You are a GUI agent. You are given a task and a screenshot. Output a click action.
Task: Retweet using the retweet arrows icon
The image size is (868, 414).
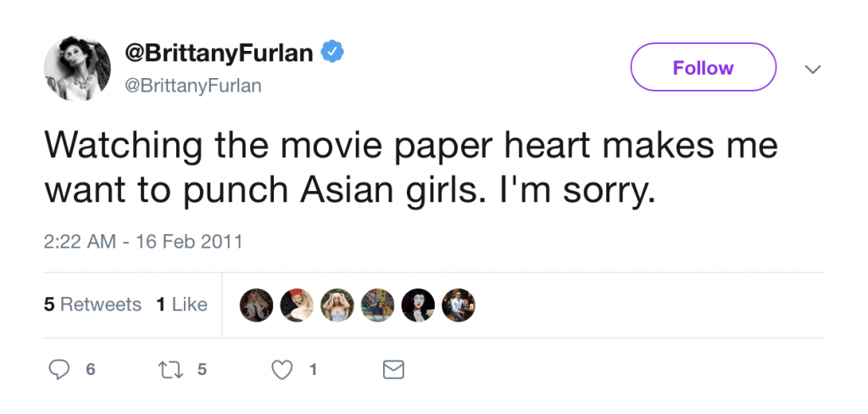tap(170, 370)
